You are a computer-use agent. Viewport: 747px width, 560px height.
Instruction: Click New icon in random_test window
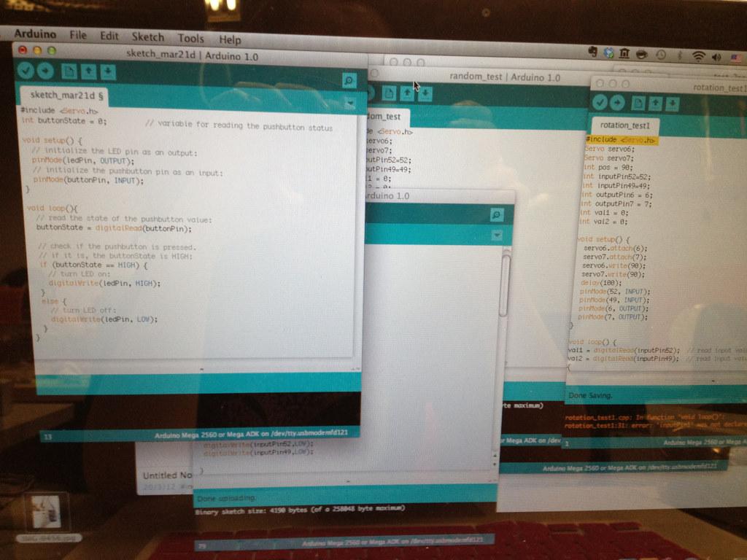[x=390, y=93]
